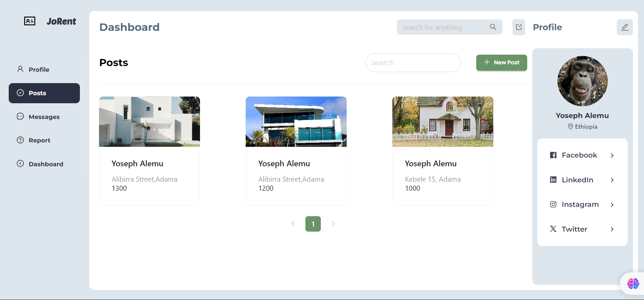
Task: Click the checkmark circle icon beside Posts
Action: coord(20,93)
